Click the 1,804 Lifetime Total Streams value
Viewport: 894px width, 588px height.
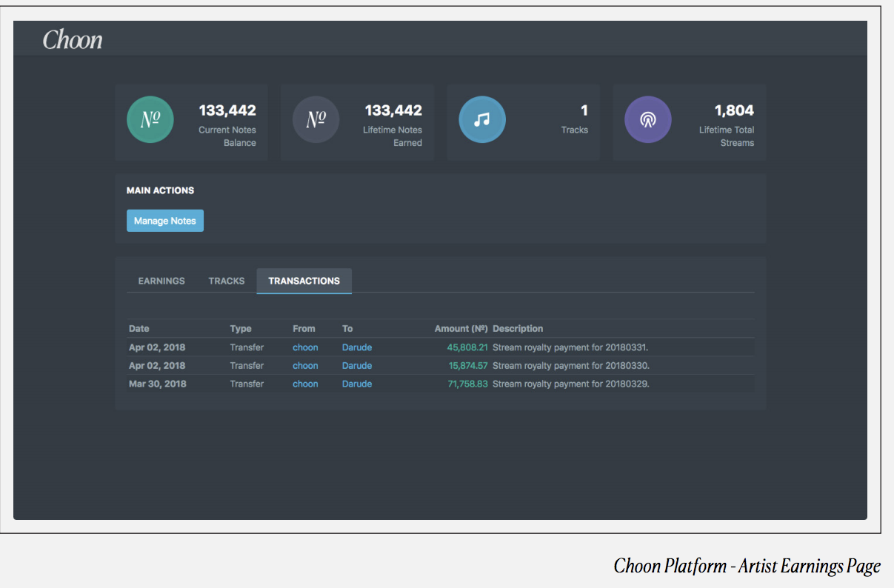[733, 110]
